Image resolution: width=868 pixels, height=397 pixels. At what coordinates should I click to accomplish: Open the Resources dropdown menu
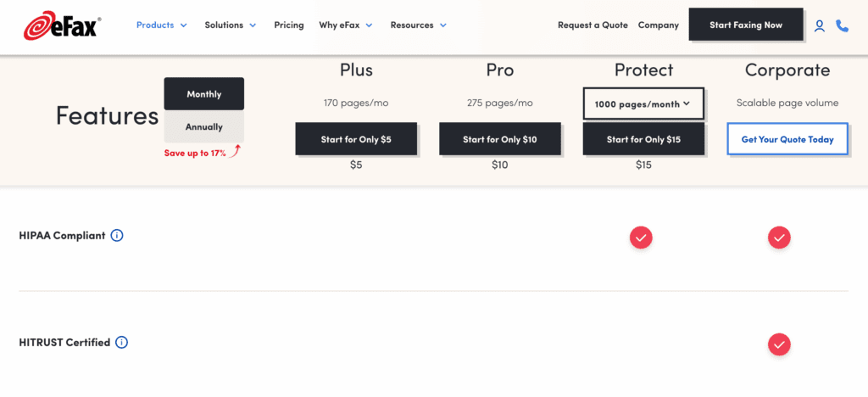pyautogui.click(x=418, y=25)
